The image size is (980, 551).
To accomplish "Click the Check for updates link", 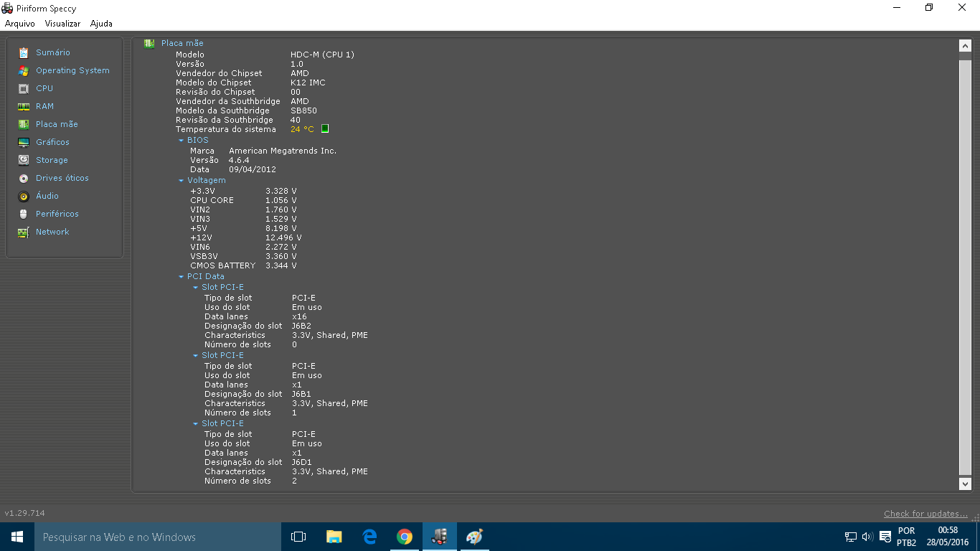I will (925, 514).
